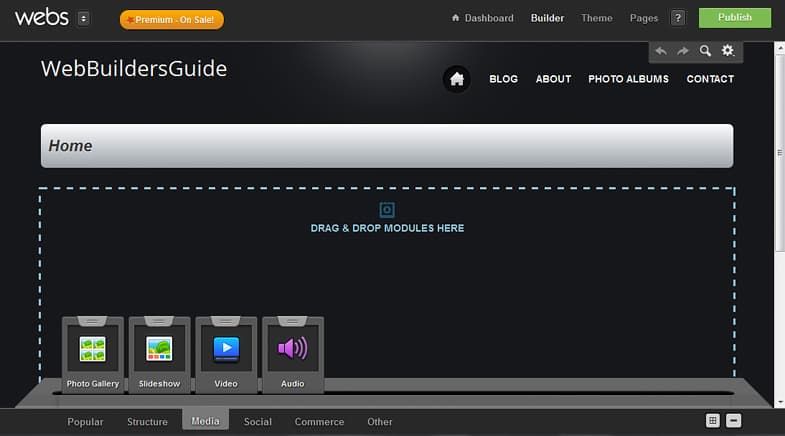Select the Slideshow module

[x=159, y=354]
